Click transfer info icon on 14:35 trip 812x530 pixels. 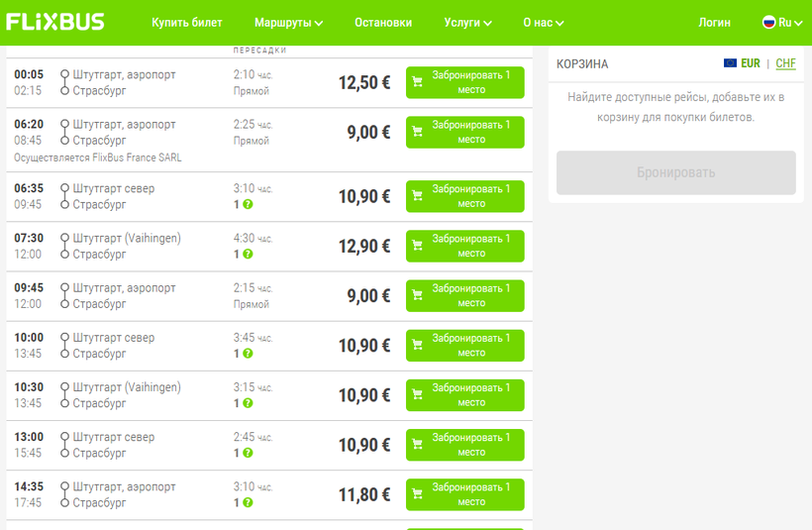point(248,501)
